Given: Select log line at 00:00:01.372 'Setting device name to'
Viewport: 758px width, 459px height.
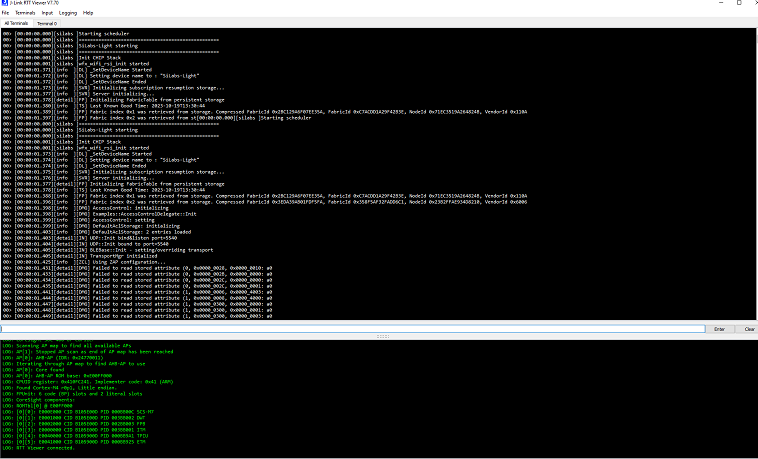Looking at the screenshot, I should coord(101,76).
